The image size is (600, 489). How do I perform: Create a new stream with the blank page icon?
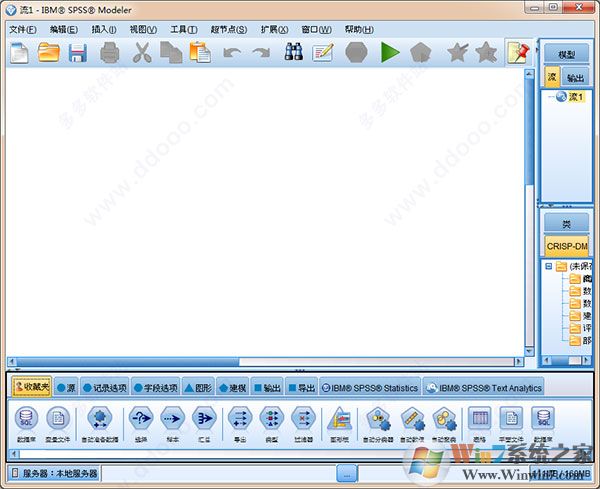[19, 53]
